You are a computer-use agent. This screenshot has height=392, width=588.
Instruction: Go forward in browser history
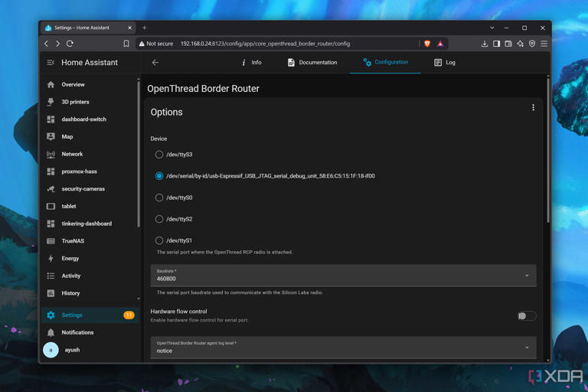coord(57,44)
